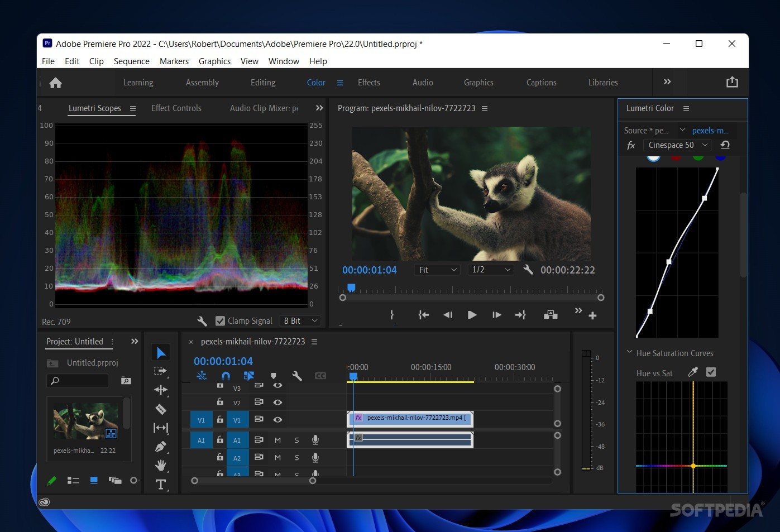
Task: Toggle timeline snapping magnet
Action: point(226,376)
